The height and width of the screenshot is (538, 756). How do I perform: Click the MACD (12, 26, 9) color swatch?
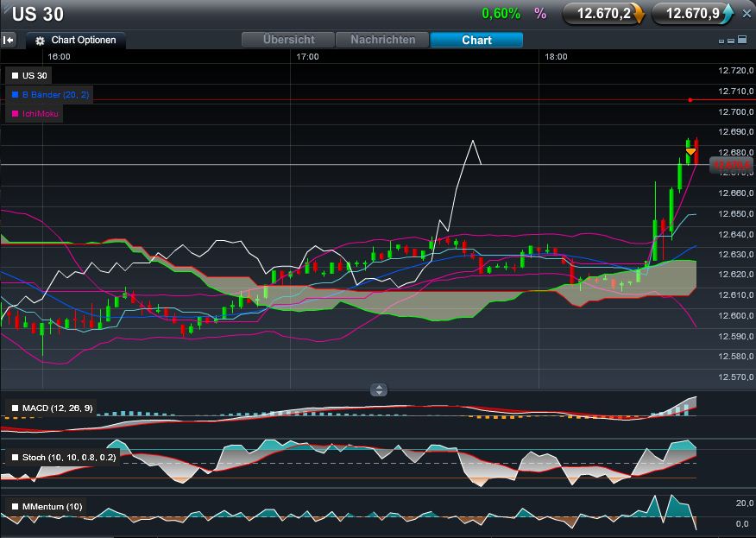click(15, 408)
